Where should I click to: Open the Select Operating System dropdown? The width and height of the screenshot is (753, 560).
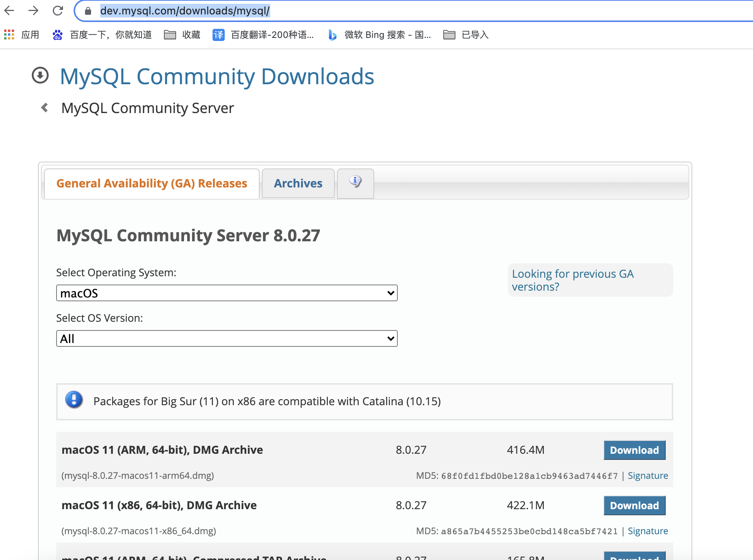pyautogui.click(x=227, y=293)
